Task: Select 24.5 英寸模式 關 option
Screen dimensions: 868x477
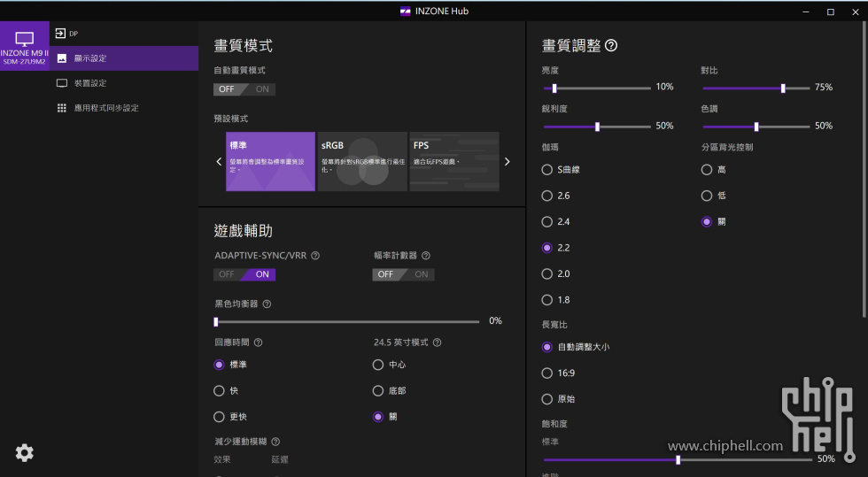Action: pyautogui.click(x=378, y=417)
